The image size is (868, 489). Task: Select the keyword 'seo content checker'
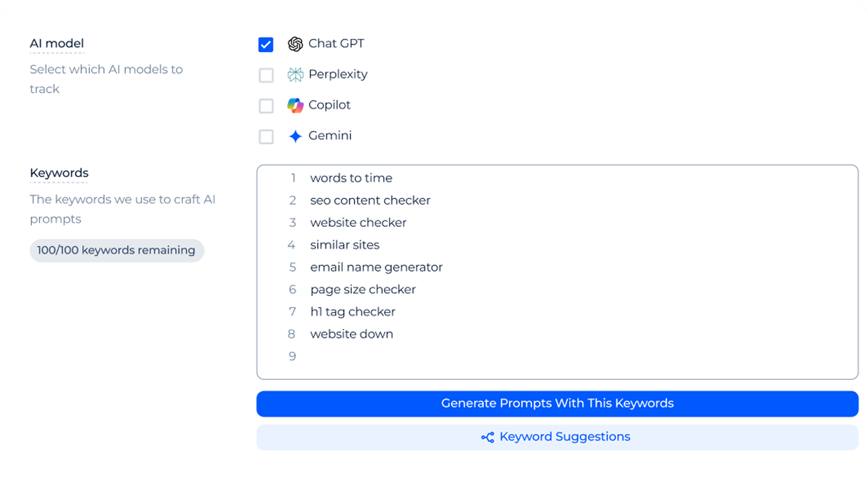370,200
